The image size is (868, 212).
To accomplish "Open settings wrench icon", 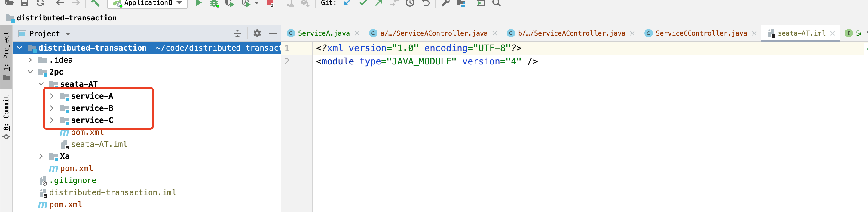I will click(445, 3).
